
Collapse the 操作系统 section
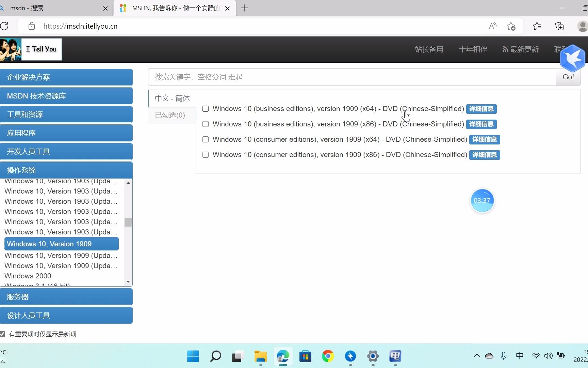point(66,170)
